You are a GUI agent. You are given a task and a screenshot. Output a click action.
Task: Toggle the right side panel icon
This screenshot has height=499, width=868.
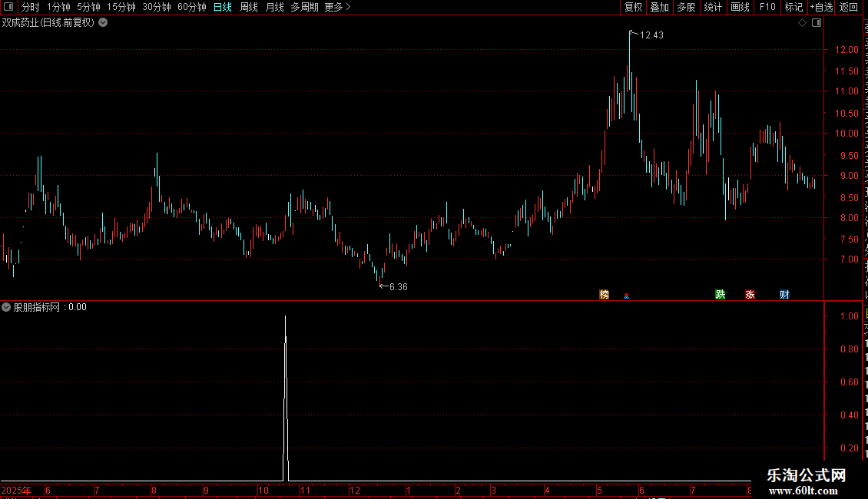817,23
